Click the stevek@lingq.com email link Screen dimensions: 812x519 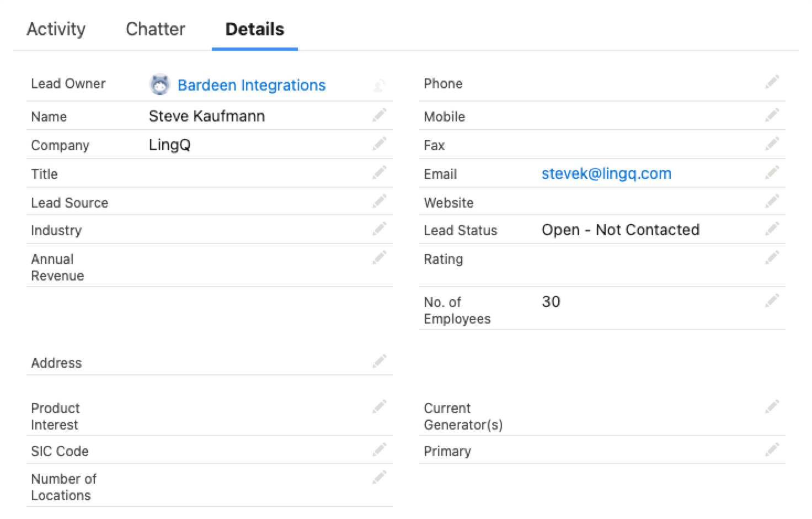coord(606,173)
